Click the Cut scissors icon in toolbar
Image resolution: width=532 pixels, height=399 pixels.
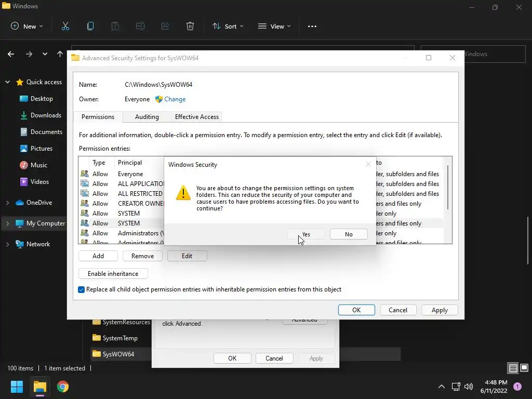point(65,26)
